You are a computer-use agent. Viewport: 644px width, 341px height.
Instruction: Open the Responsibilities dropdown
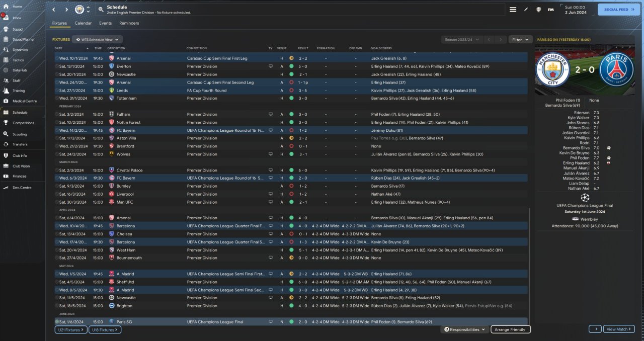point(465,329)
